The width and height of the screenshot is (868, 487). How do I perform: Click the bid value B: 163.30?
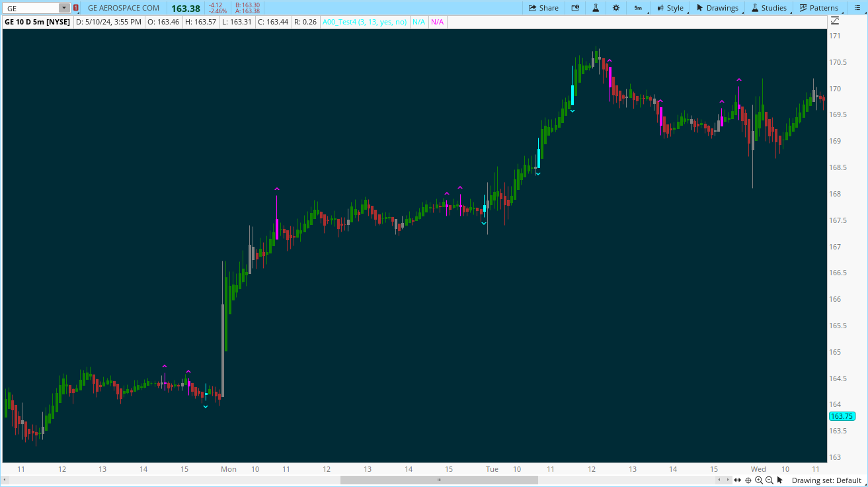pyautogui.click(x=247, y=5)
